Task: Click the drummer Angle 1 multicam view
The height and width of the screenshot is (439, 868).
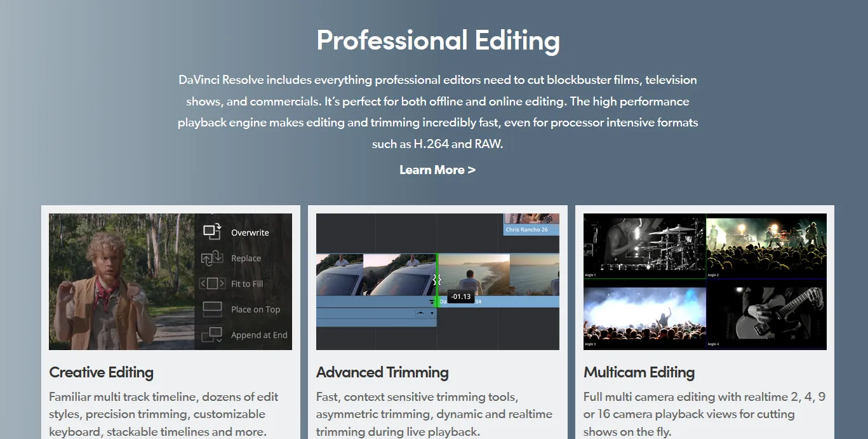Action: (x=644, y=246)
